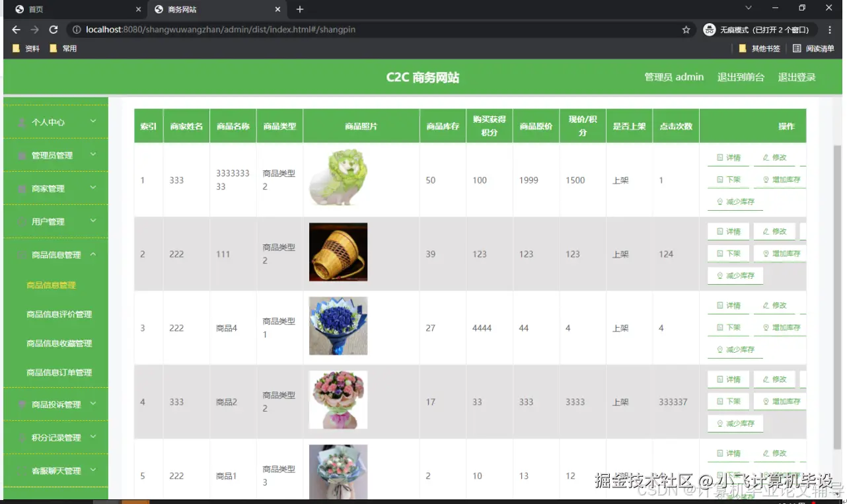
Task: Click the 商品库存 column header
Action: pyautogui.click(x=443, y=126)
